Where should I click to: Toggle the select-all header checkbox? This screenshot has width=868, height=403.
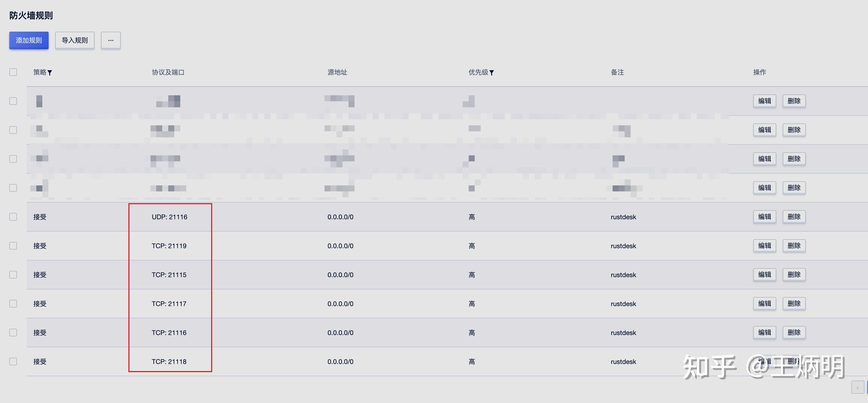pos(13,72)
